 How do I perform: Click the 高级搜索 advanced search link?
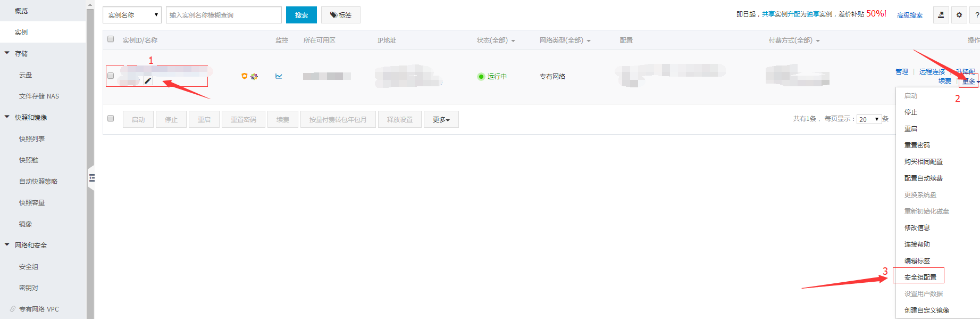click(x=910, y=15)
